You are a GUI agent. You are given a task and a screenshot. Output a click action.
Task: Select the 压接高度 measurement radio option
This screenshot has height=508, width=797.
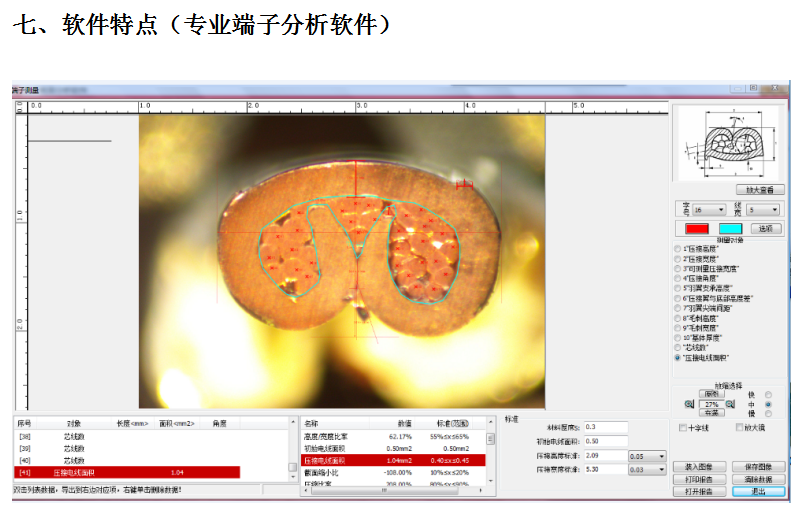point(678,248)
